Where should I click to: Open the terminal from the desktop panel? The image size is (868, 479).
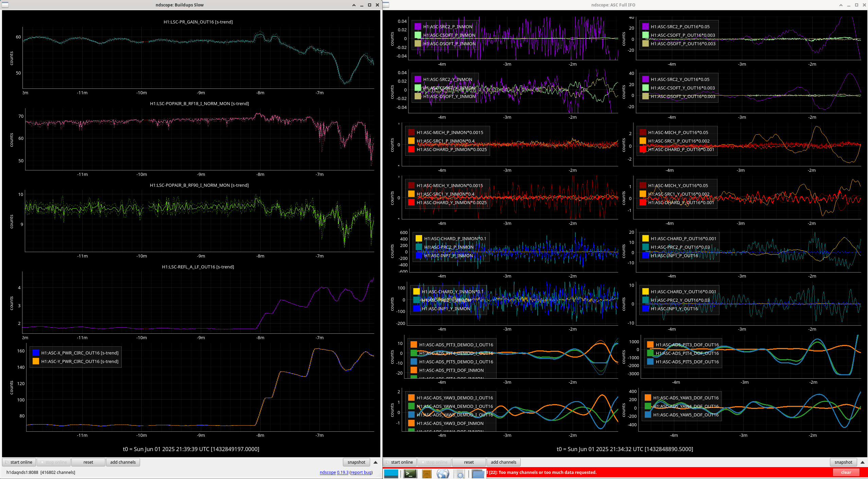[x=410, y=474]
